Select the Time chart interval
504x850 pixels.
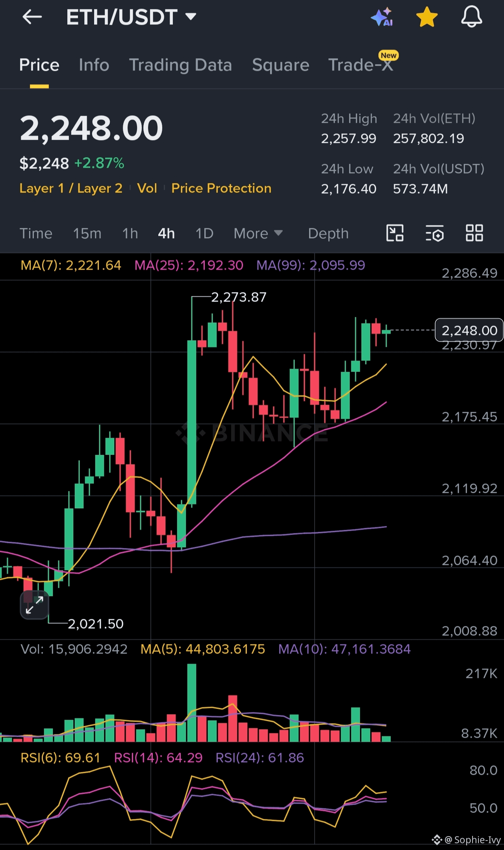[36, 233]
